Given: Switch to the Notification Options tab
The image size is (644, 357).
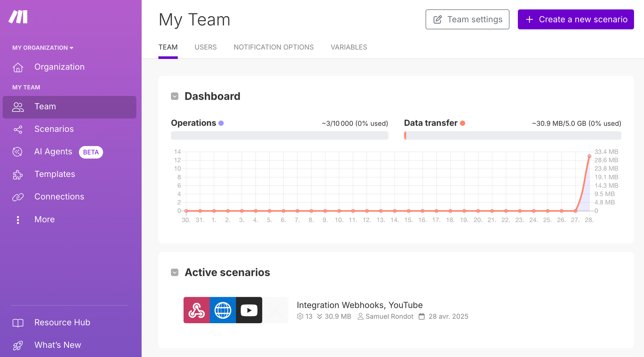Looking at the screenshot, I should [x=273, y=47].
